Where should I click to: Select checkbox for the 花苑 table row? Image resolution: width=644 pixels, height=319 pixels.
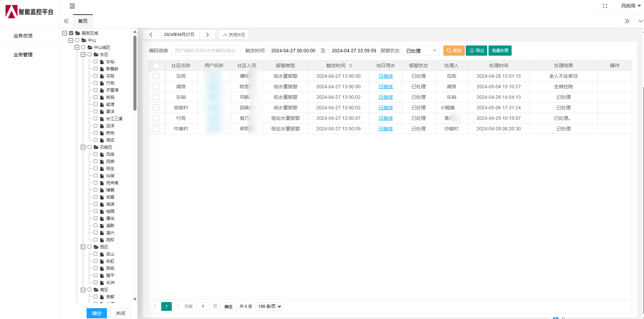click(x=156, y=76)
